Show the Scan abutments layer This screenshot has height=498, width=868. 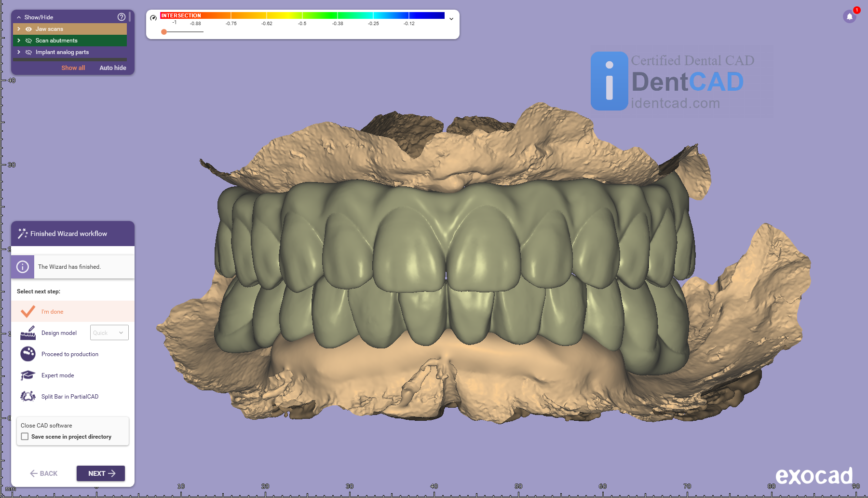tap(28, 41)
